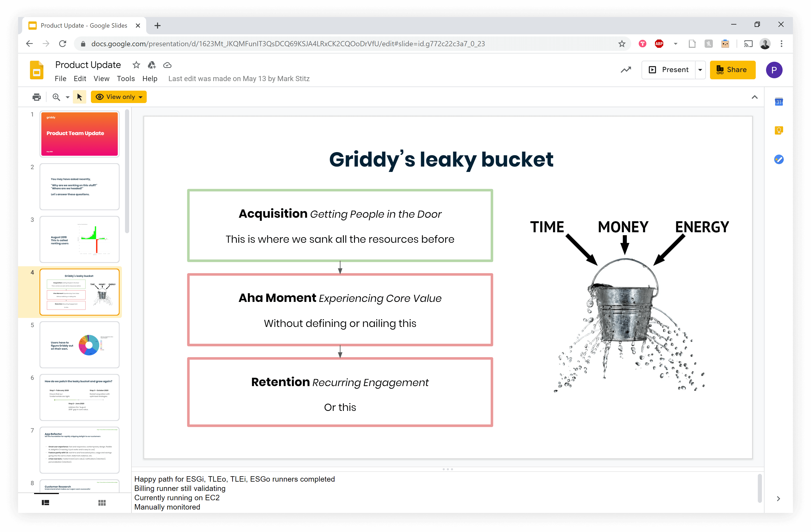The height and width of the screenshot is (532, 811).
Task: Select slide 4 leaky bucket thumbnail
Action: click(79, 292)
